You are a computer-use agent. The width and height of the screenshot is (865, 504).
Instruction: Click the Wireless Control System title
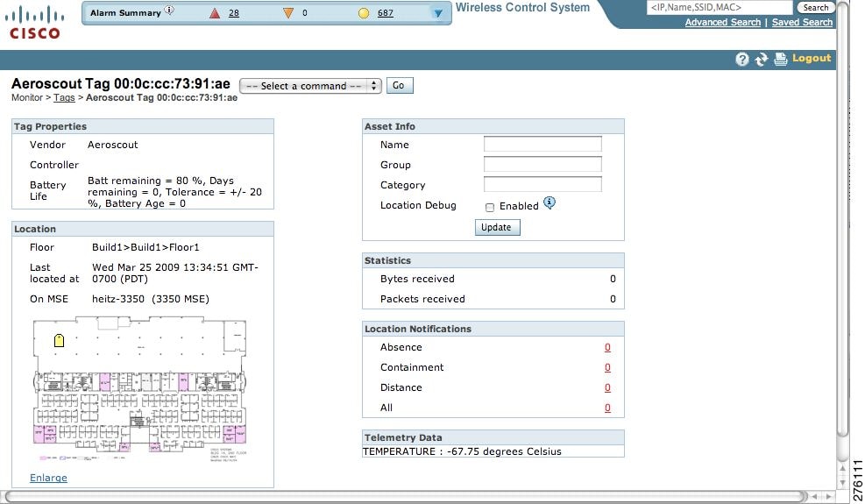coord(522,8)
